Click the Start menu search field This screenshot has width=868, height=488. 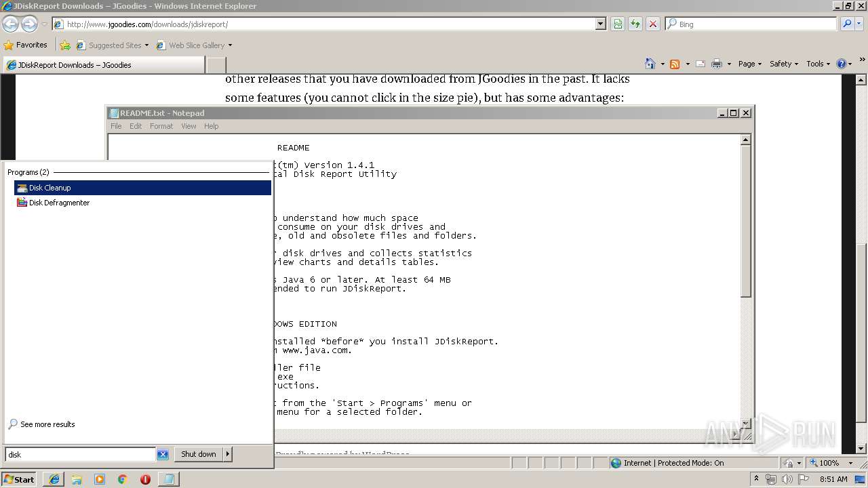[81, 454]
